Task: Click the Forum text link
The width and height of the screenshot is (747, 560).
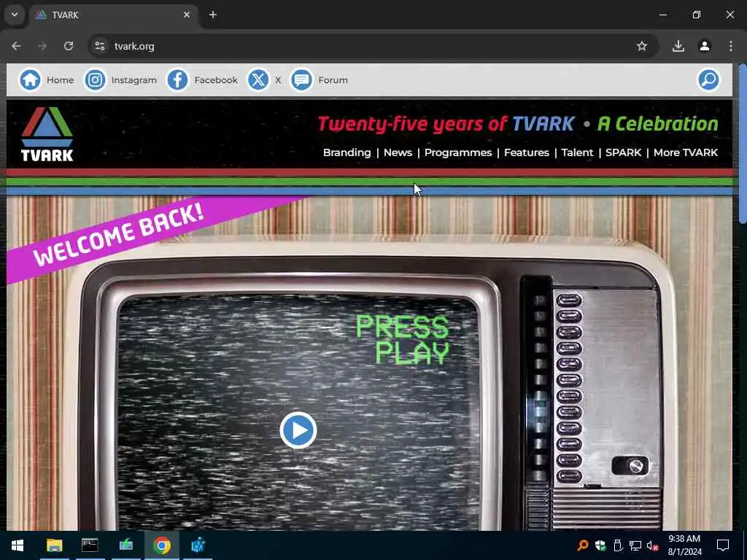Action: click(x=333, y=80)
